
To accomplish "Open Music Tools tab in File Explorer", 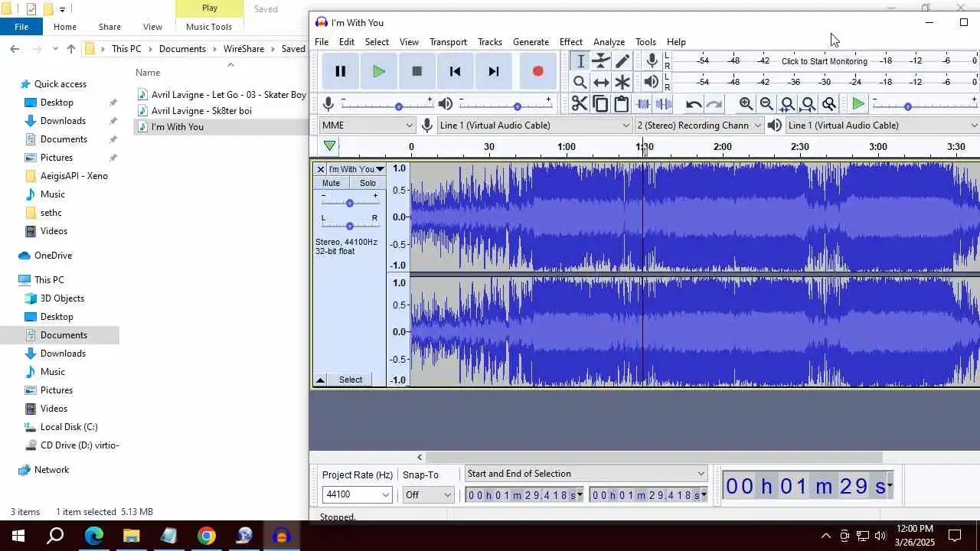I will coord(209,27).
